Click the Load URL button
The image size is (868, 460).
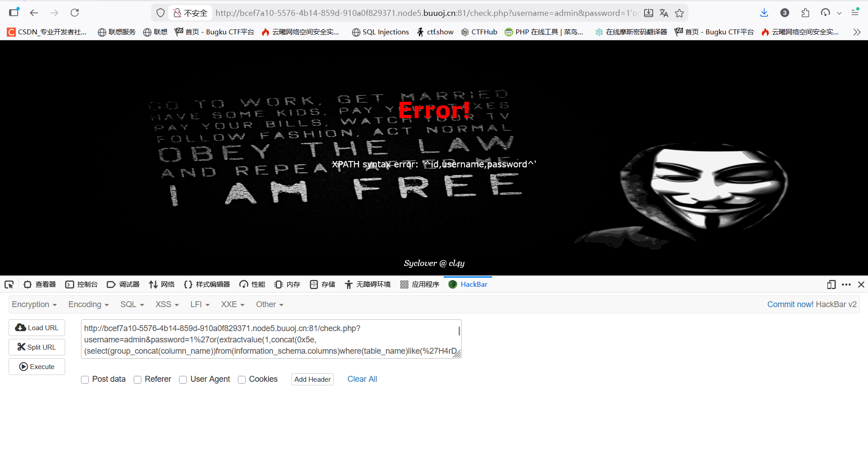[x=37, y=327]
